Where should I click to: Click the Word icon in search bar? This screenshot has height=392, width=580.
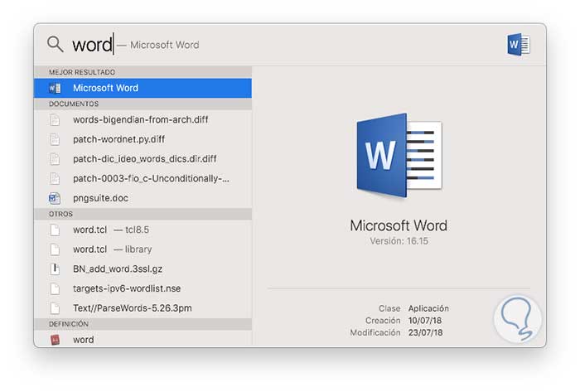point(518,45)
